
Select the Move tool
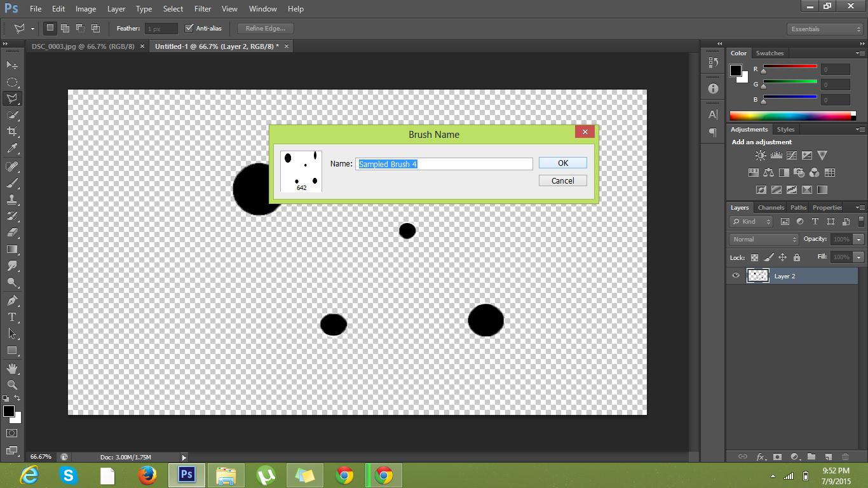[12, 65]
